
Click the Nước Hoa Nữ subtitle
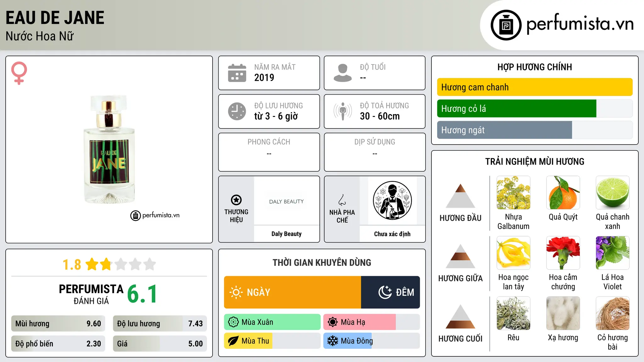40,36
